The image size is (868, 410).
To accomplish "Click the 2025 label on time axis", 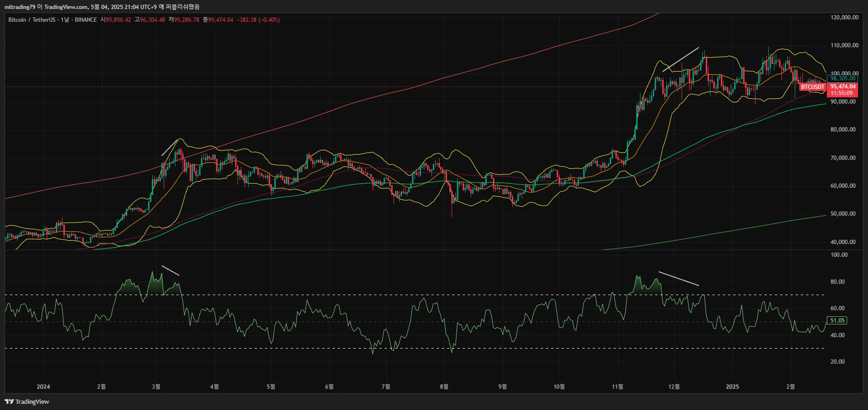I will pos(732,387).
